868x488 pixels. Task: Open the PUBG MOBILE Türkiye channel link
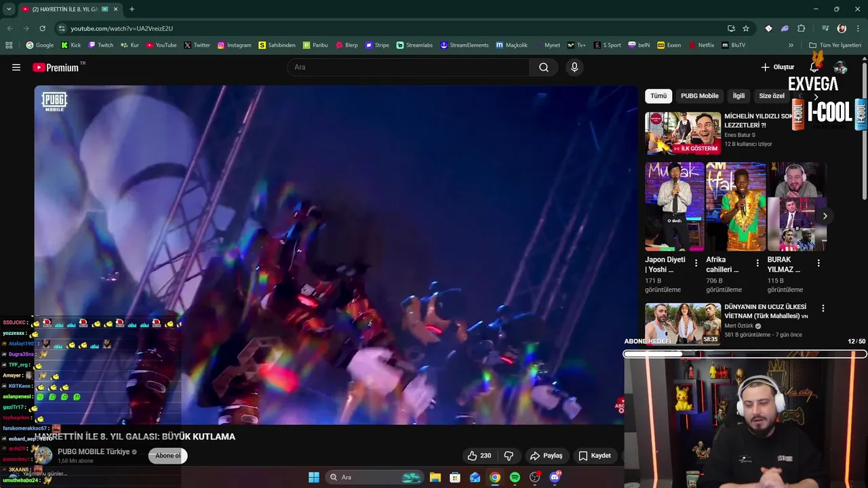point(94,451)
